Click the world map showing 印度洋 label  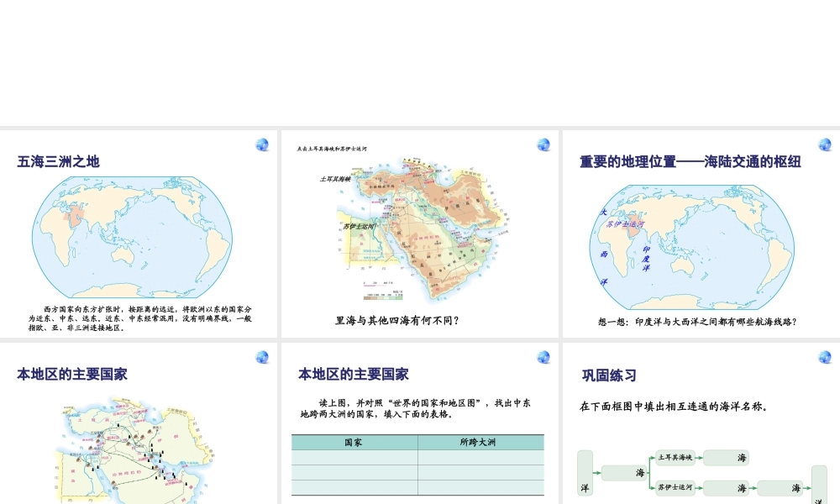coord(691,247)
